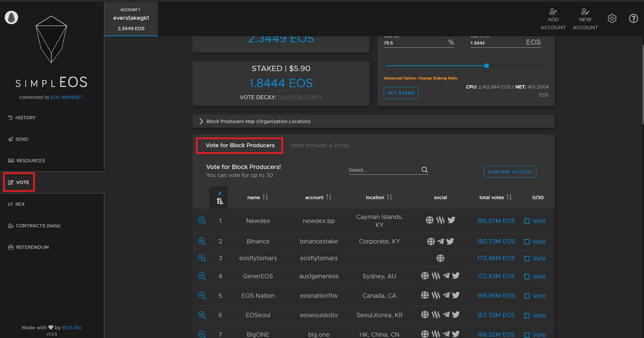
Task: Click the Add Account icon
Action: click(x=553, y=11)
